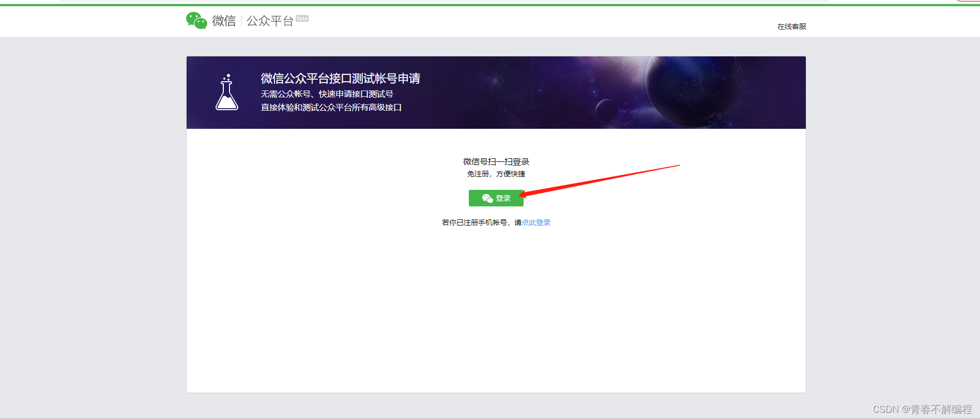
Task: Click the WeChat logo icon in header
Action: click(x=196, y=21)
